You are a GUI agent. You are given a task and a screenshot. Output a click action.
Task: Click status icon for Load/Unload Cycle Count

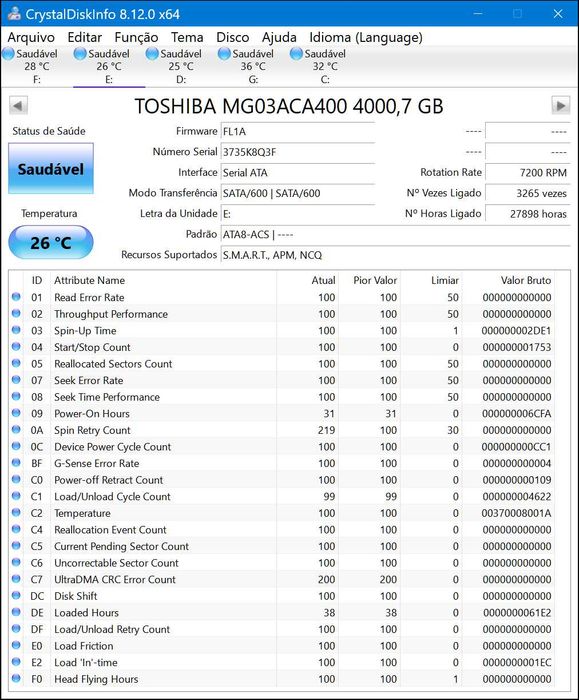[x=16, y=496]
